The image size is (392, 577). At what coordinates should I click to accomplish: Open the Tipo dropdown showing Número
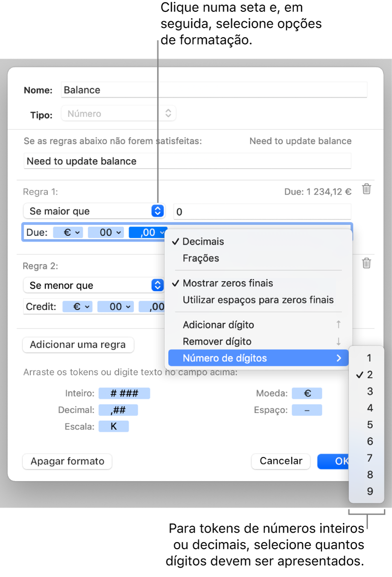click(x=119, y=113)
